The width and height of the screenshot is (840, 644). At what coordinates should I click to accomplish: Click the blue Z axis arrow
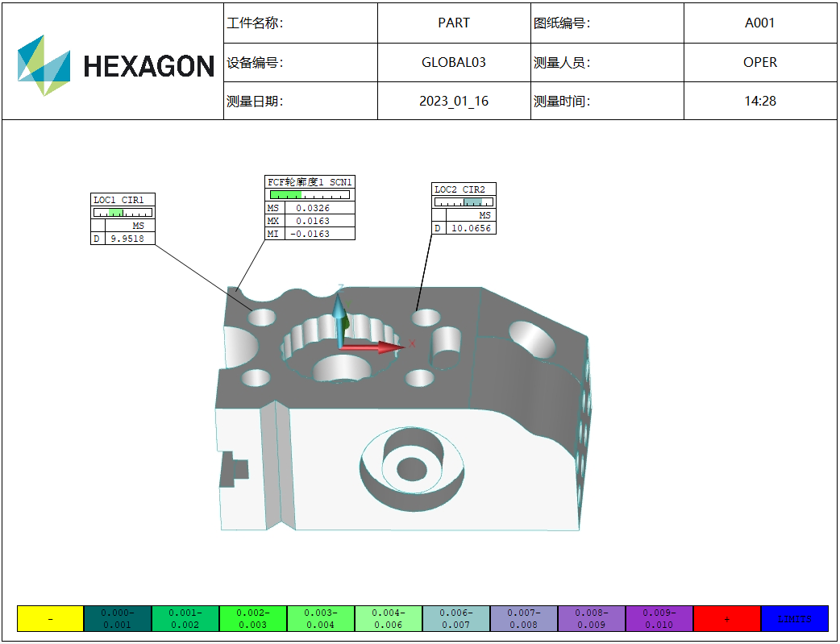[339, 312]
